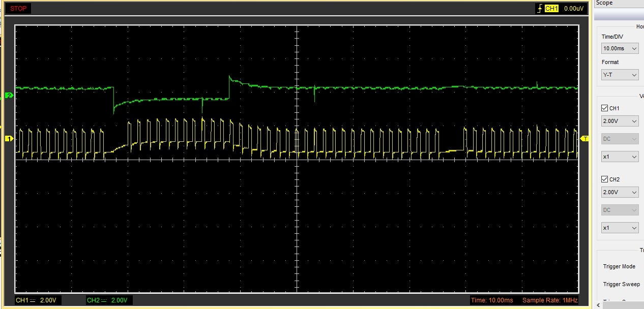Click the Trigger Sweep label
Image resolution: width=644 pixels, height=309 pixels.
click(x=621, y=284)
